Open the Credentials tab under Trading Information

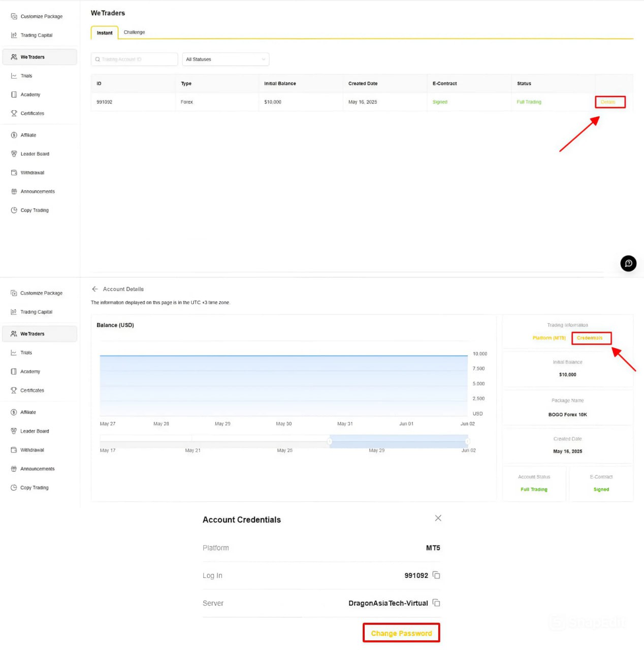590,338
